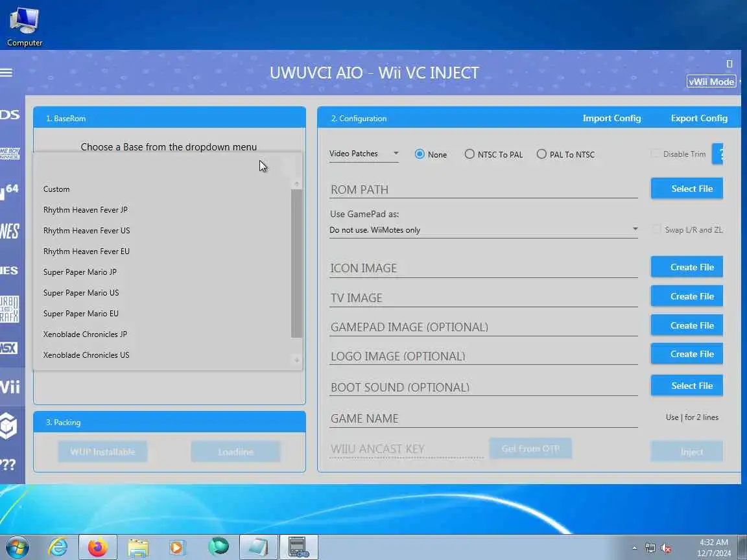This screenshot has width=747, height=560.
Task: Open the Computer desktop icon
Action: (24, 27)
